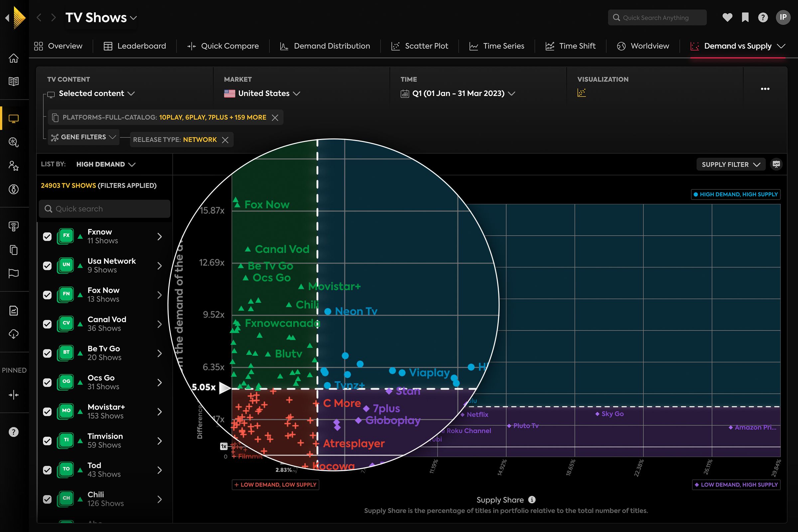Screen dimensions: 798x532
Task: Expand the Chili row arrow
Action: point(160,499)
